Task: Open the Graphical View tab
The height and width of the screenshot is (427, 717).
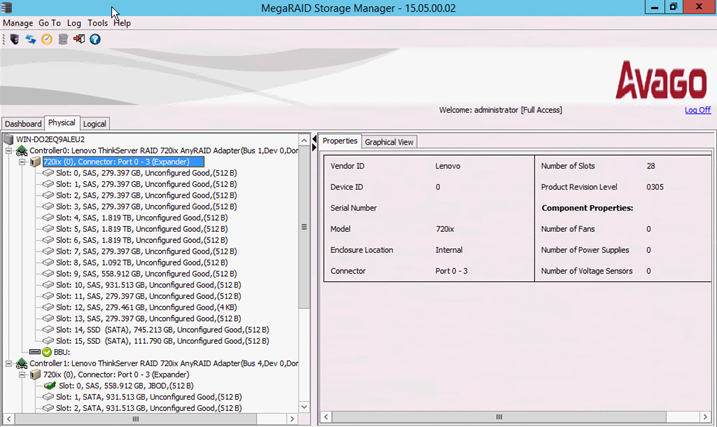Action: pyautogui.click(x=390, y=142)
